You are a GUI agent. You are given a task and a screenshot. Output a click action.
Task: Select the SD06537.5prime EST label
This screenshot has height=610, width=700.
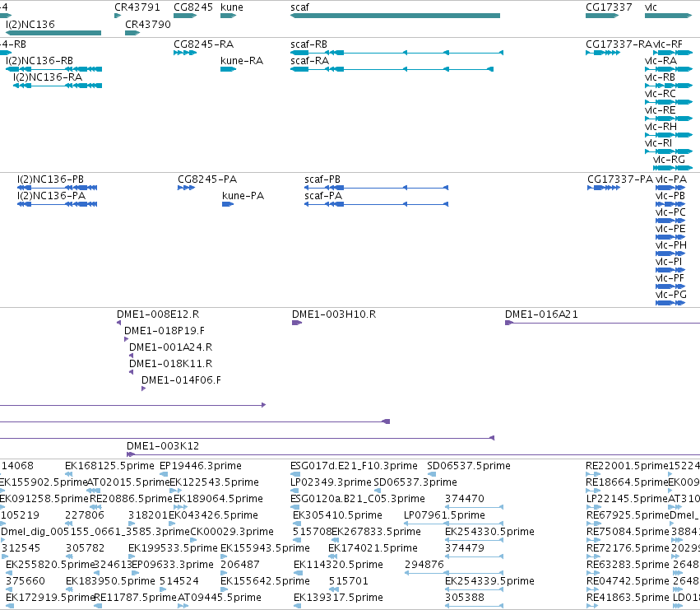pos(469,466)
